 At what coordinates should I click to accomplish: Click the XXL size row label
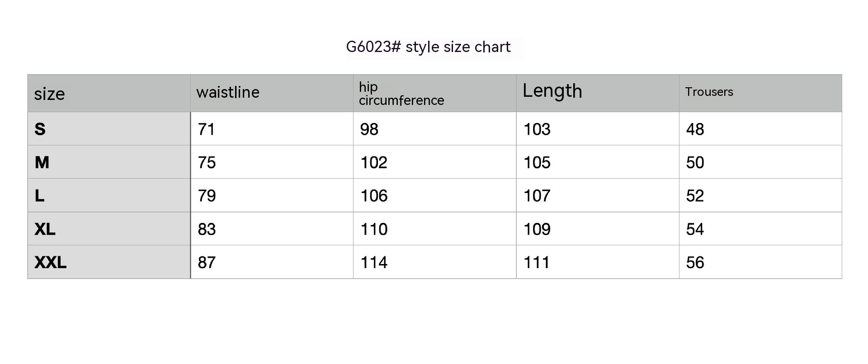51,262
